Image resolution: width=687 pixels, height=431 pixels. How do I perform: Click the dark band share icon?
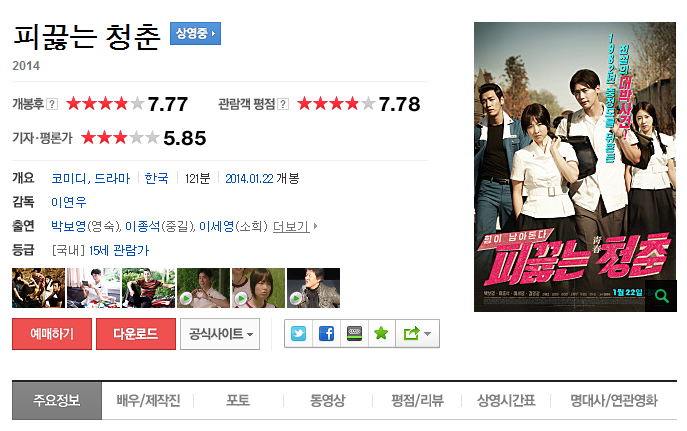click(x=354, y=334)
